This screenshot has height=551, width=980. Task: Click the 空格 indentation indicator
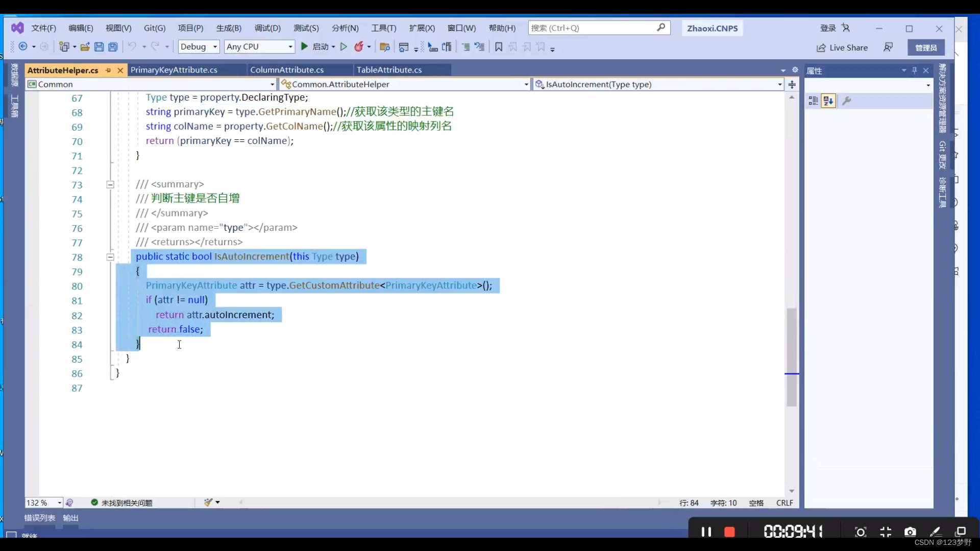click(x=756, y=503)
